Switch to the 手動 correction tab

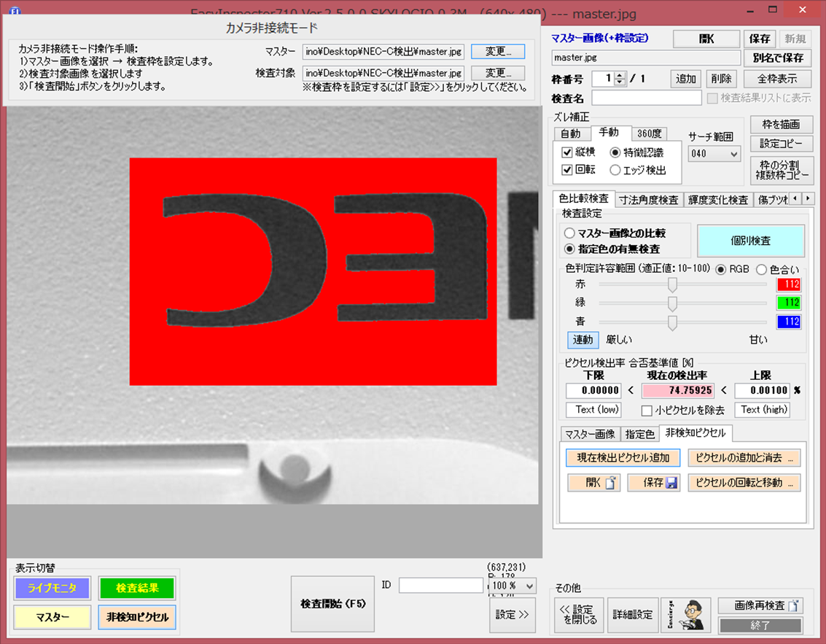coord(609,132)
